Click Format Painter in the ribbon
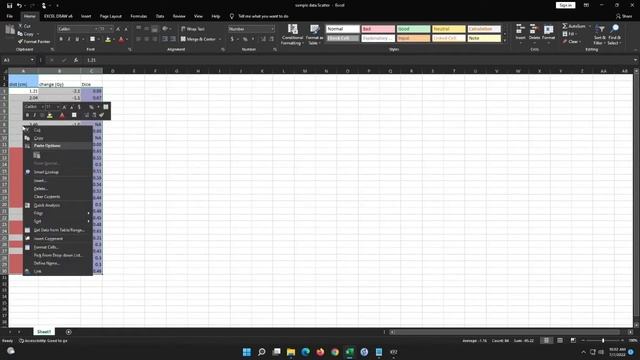640x360 pixels. [x=34, y=41]
